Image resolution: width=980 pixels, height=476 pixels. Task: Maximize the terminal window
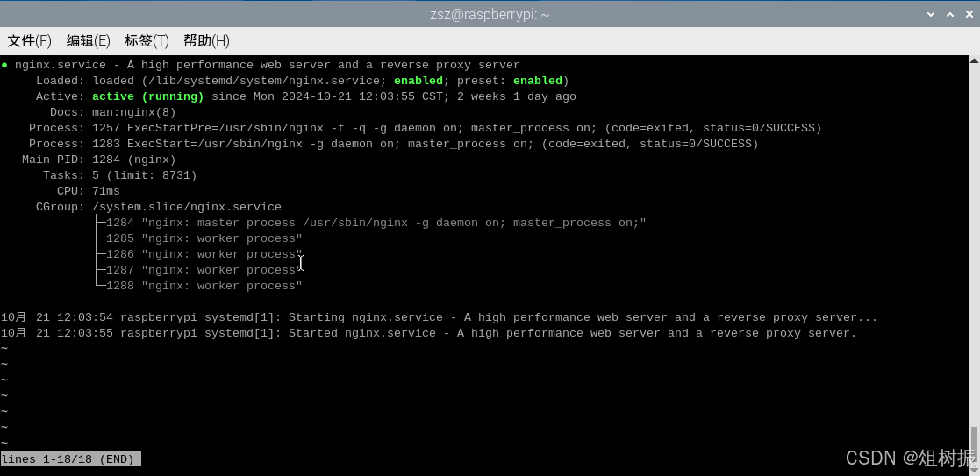point(950,14)
